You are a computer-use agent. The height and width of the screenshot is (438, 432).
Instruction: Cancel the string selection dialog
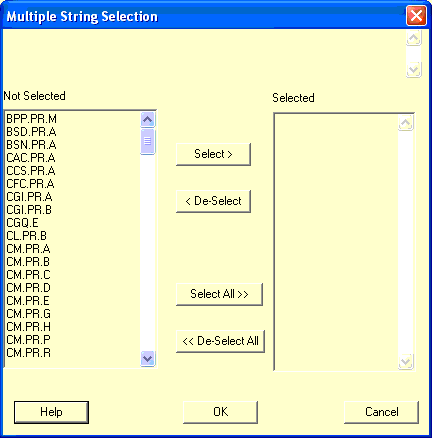click(x=381, y=412)
